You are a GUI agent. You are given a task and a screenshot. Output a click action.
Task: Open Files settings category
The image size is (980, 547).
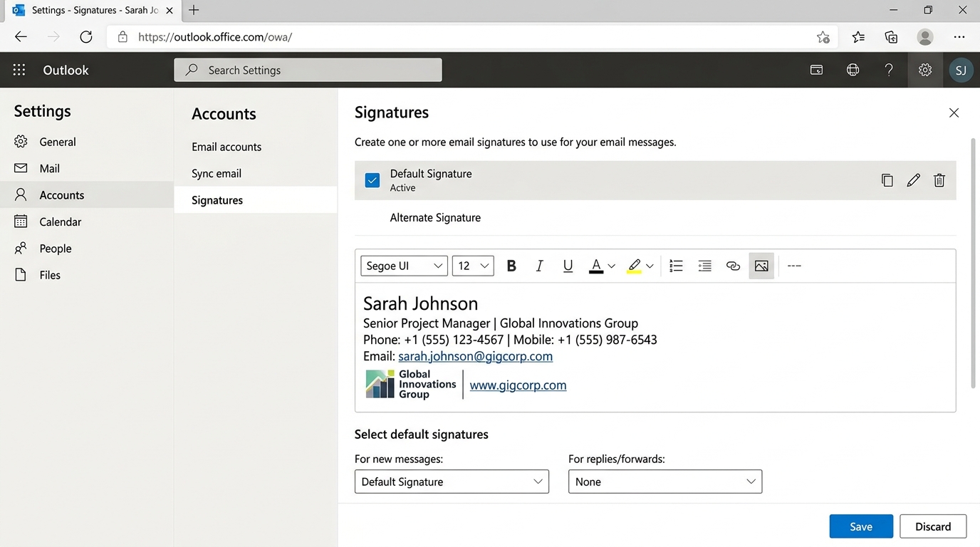point(87,275)
